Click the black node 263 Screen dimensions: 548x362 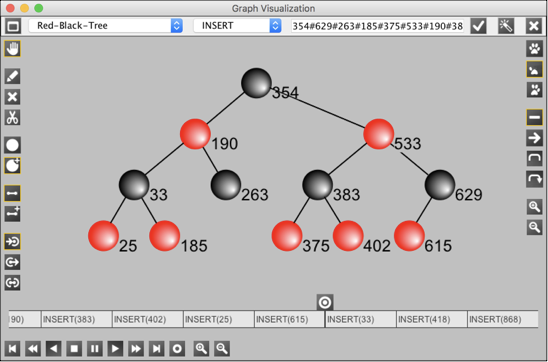pos(226,185)
